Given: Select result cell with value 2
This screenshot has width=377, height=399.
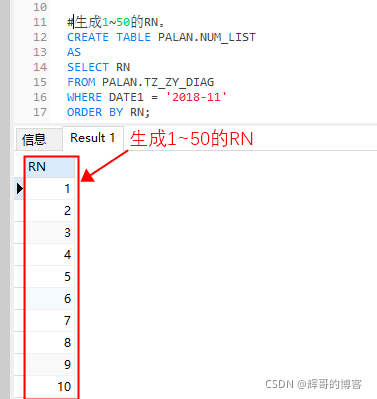Looking at the screenshot, I should (x=50, y=211).
